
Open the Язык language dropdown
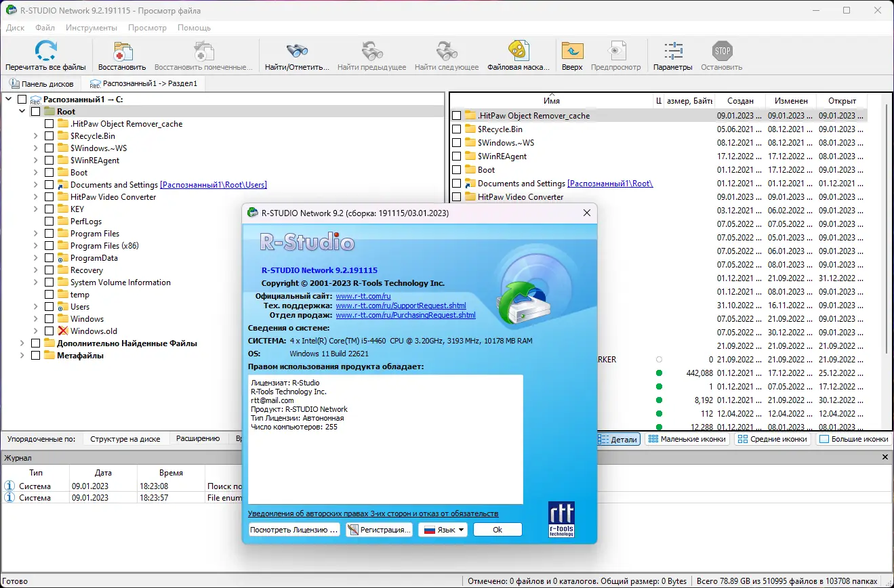pyautogui.click(x=443, y=530)
